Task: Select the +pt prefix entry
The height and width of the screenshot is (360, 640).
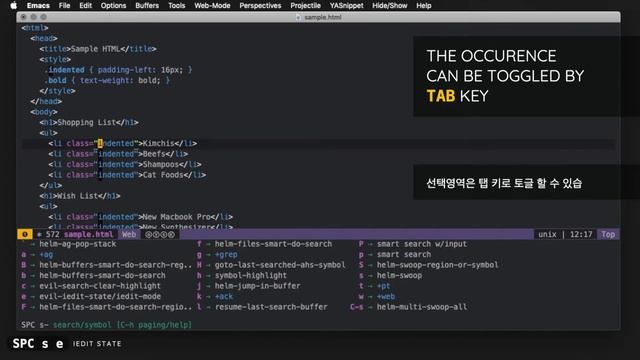Action: tap(383, 286)
